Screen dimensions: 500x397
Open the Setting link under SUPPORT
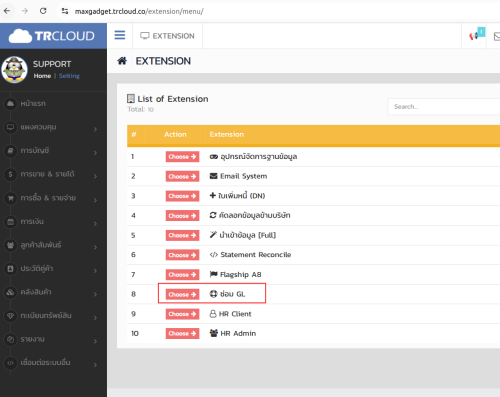point(69,76)
